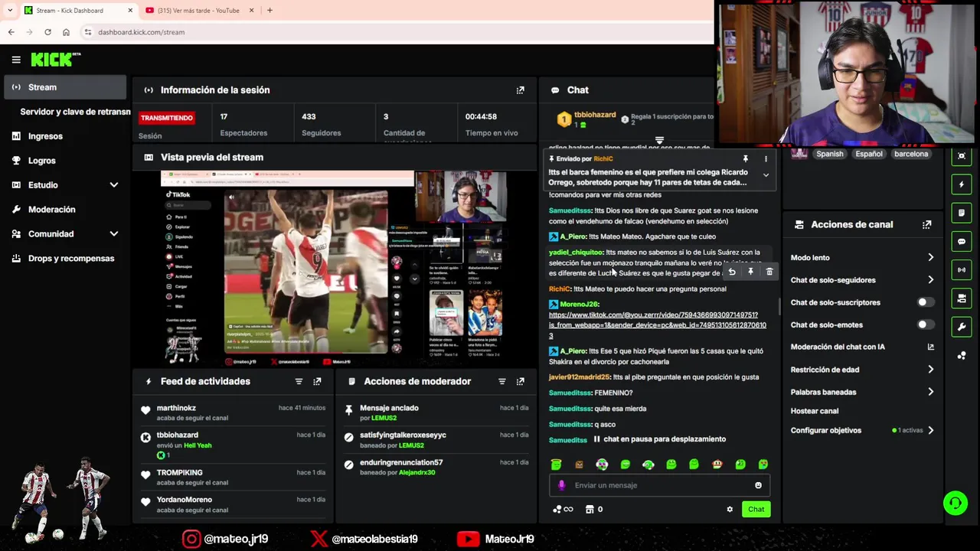Image resolution: width=980 pixels, height=551 pixels.
Task: Delete yadiel_chiquitoo's chat message
Action: point(769,272)
